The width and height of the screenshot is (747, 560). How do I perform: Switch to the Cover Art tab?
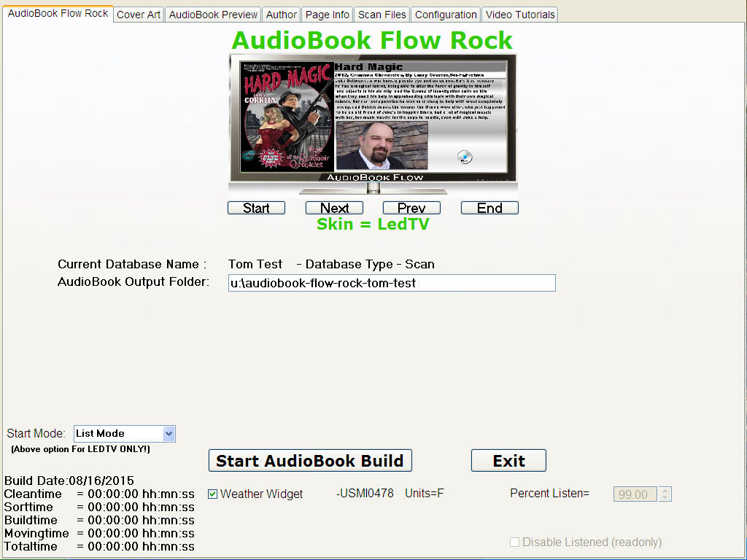coord(138,15)
